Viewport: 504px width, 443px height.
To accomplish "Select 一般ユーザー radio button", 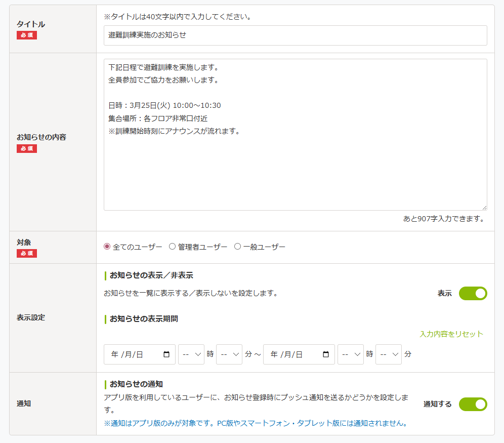I will [x=237, y=247].
